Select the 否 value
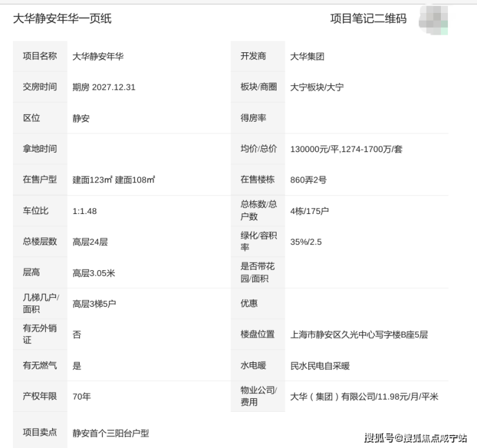Viewport: 477px width, 448px height. tap(77, 335)
